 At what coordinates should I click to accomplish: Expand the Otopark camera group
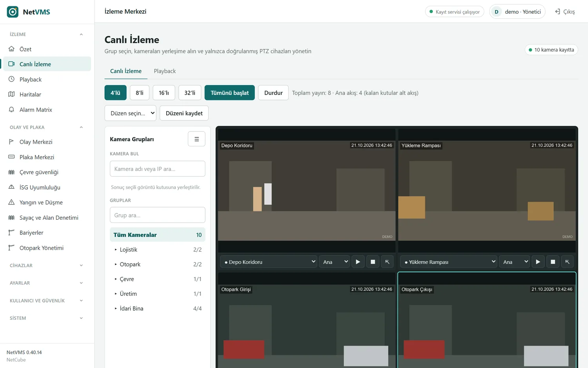(158, 264)
